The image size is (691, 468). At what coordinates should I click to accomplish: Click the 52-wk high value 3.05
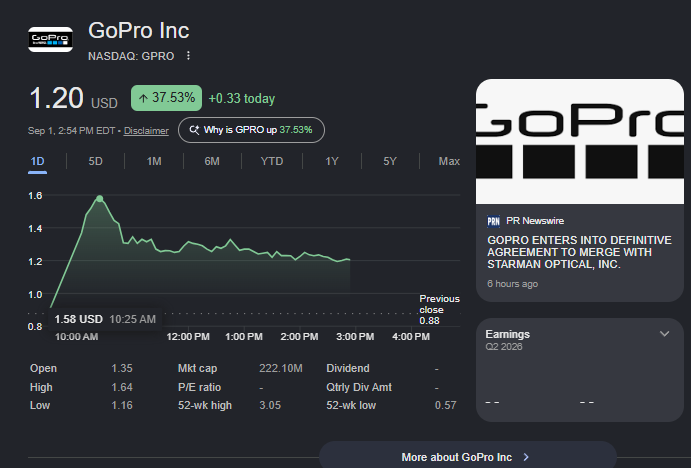point(270,405)
